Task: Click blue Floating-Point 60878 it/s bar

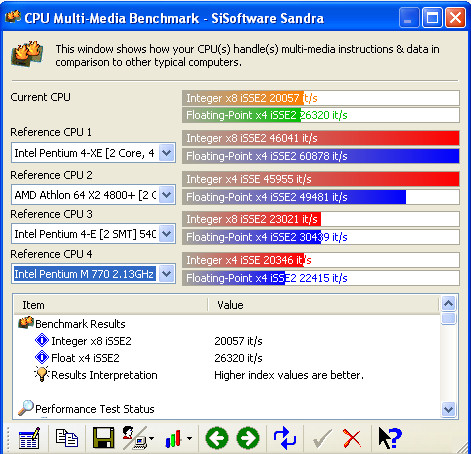Action: 321,156
